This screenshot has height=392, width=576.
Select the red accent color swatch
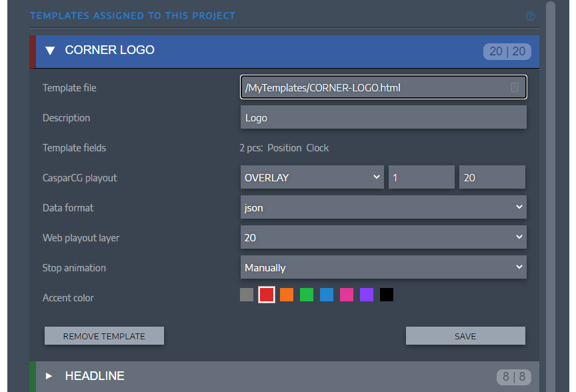[x=267, y=295]
